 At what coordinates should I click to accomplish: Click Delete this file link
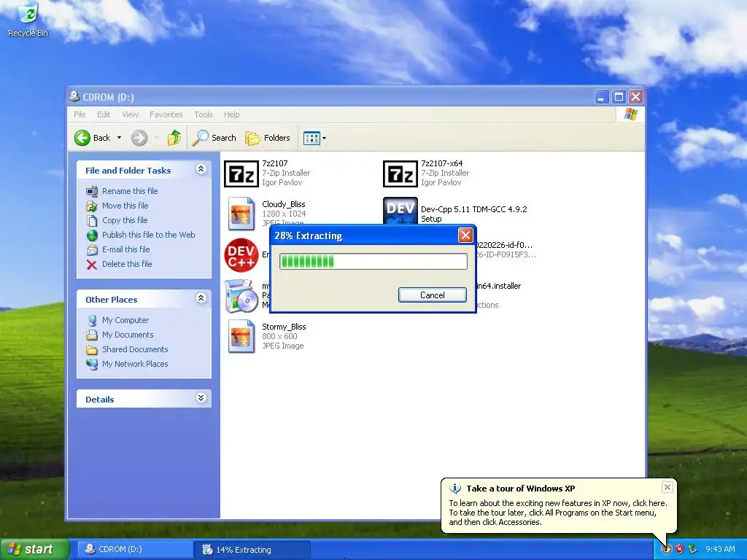[127, 264]
